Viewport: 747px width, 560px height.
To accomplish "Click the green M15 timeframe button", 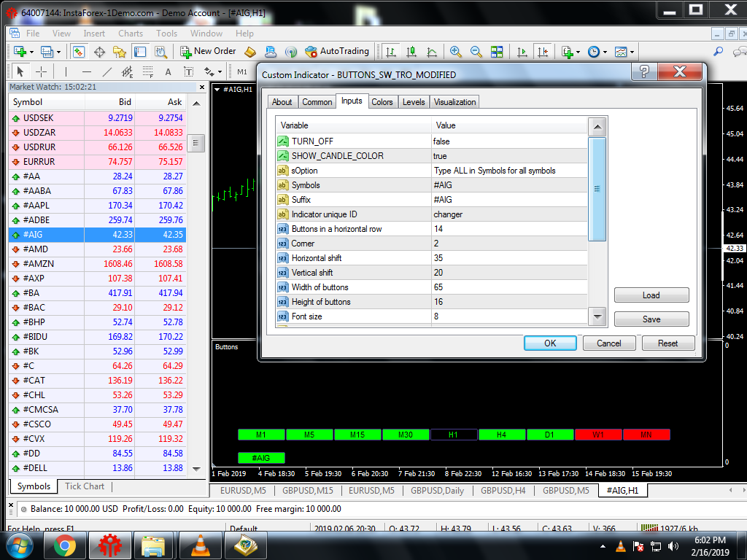I will tap(357, 435).
